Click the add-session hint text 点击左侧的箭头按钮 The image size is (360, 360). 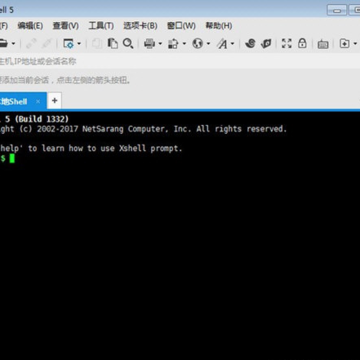click(93, 80)
